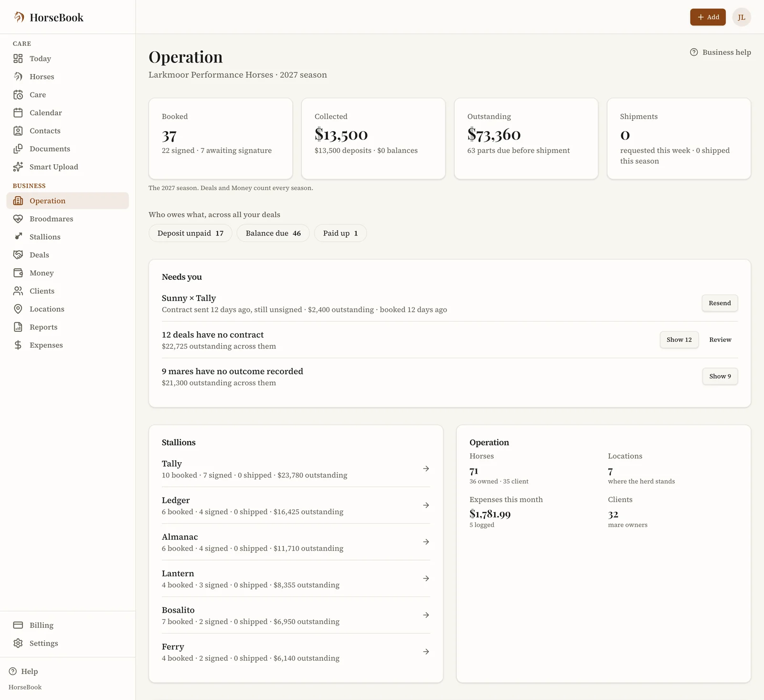Click the Stallions sidebar icon

pos(18,237)
